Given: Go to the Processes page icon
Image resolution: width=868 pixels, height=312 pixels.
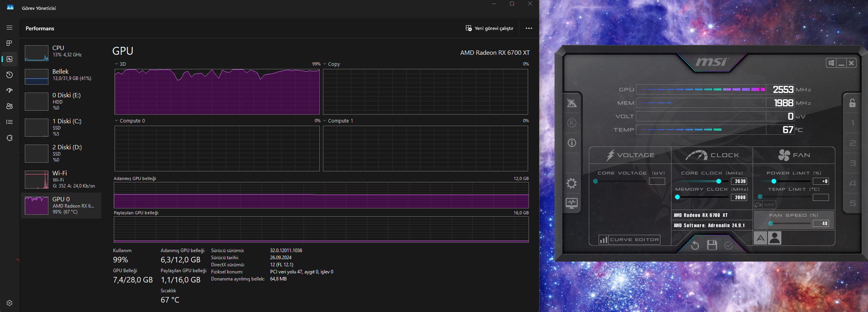Looking at the screenshot, I should point(9,43).
